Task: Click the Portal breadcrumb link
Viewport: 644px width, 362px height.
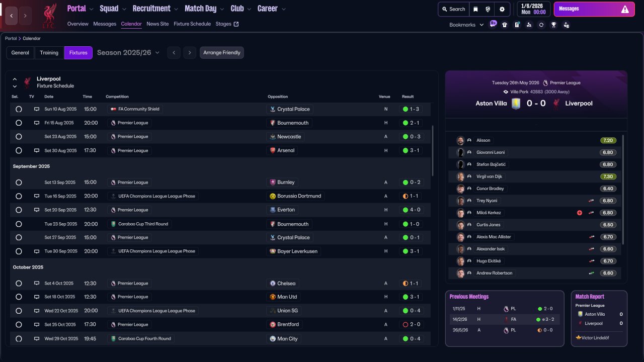Action: [11, 39]
